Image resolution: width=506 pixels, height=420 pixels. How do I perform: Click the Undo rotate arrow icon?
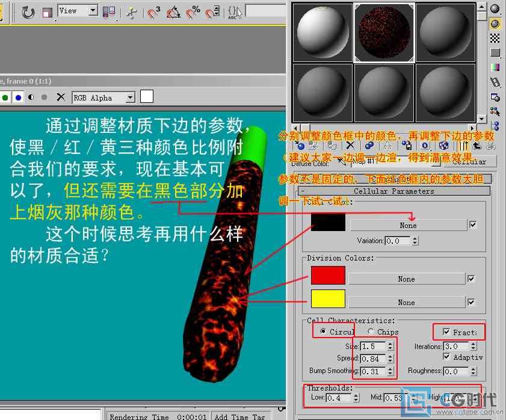(28, 12)
